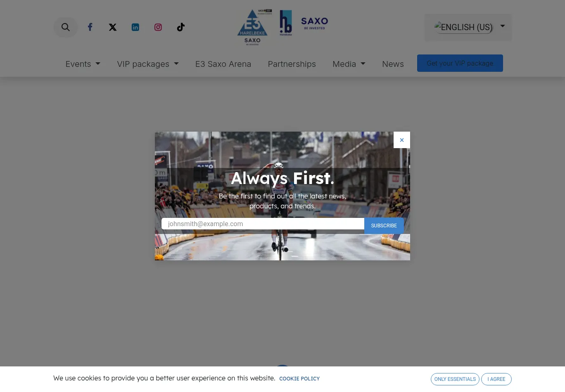
Task: Open the LinkedIn icon
Action: click(135, 27)
